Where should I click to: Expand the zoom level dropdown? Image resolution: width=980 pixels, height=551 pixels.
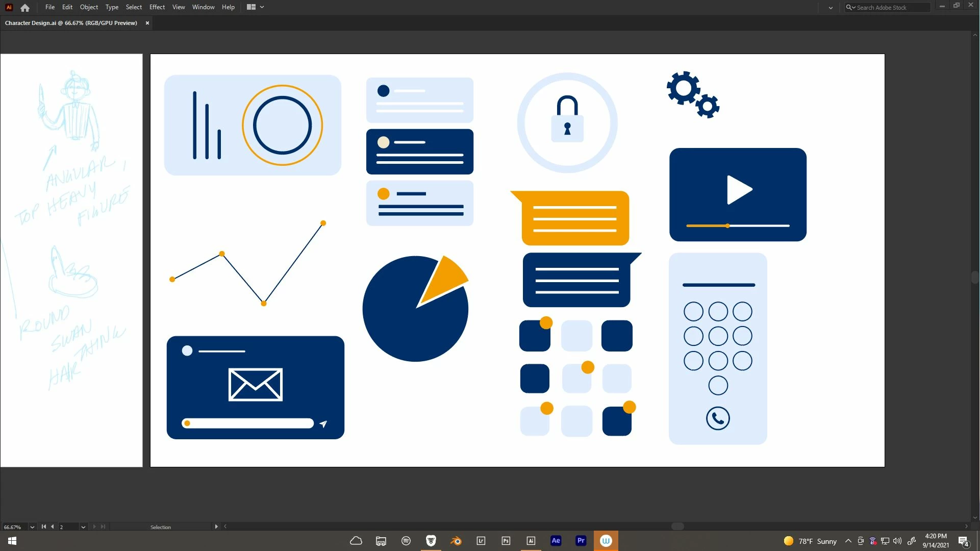click(x=32, y=527)
